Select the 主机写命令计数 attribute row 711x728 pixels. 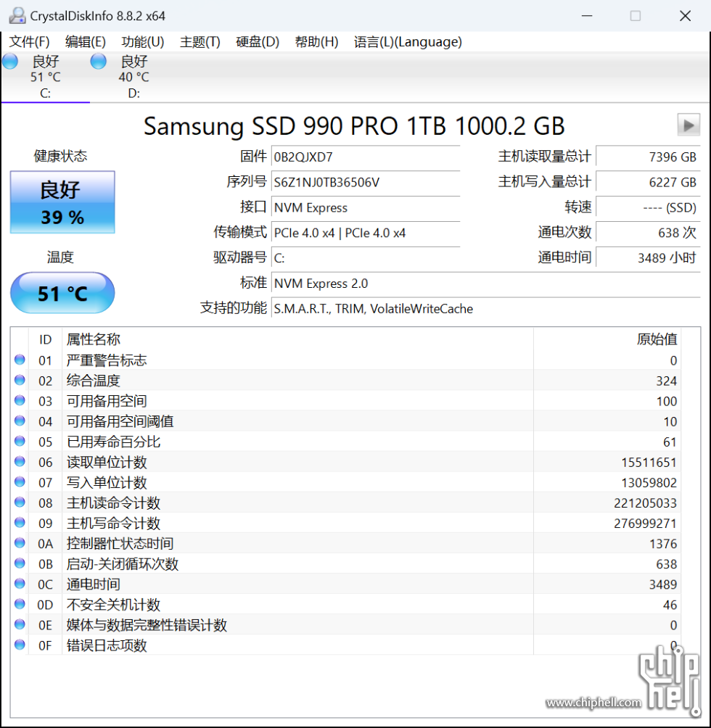click(x=345, y=524)
